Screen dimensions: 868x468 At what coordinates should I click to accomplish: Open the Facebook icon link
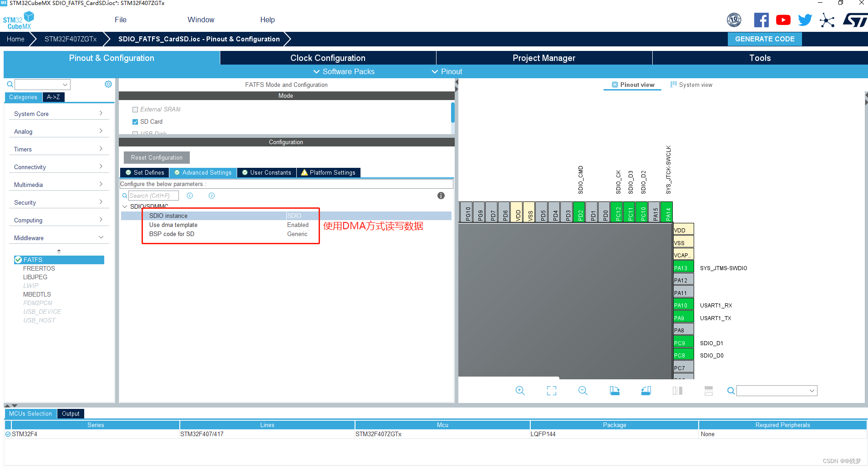761,20
